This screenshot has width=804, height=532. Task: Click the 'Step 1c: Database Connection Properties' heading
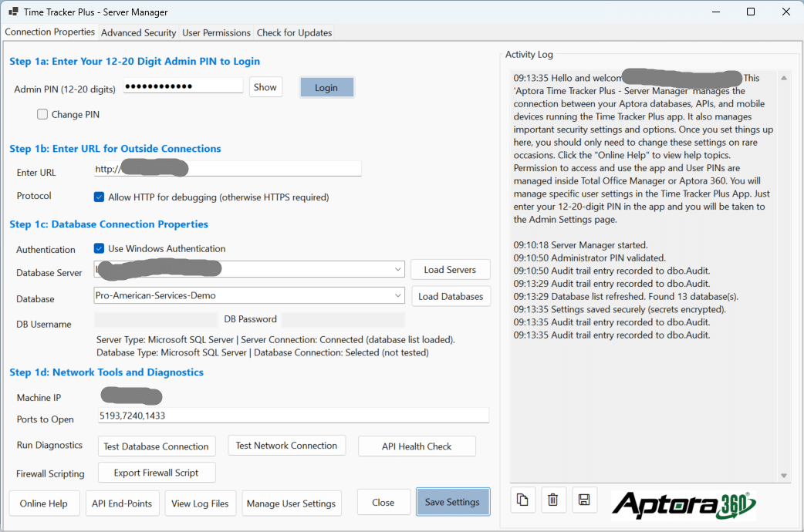(109, 224)
